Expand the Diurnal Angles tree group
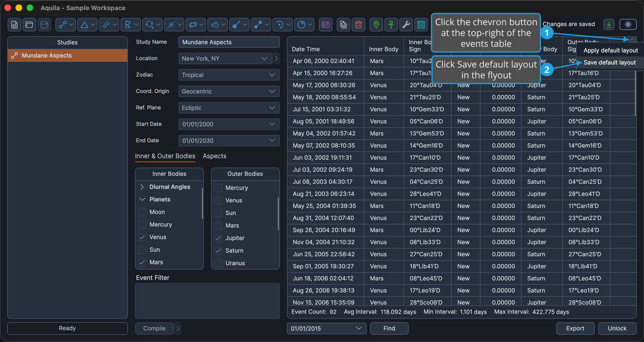Image resolution: width=644 pixels, height=342 pixels. (x=142, y=187)
